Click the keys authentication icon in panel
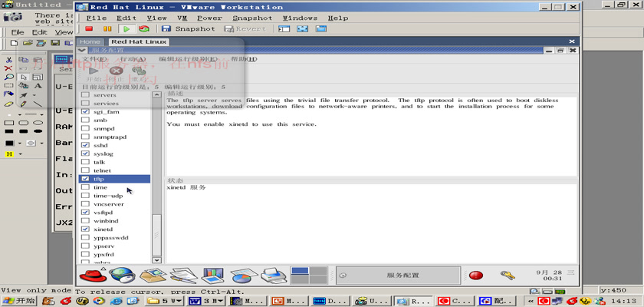This screenshot has width=644, height=307. 508,276
